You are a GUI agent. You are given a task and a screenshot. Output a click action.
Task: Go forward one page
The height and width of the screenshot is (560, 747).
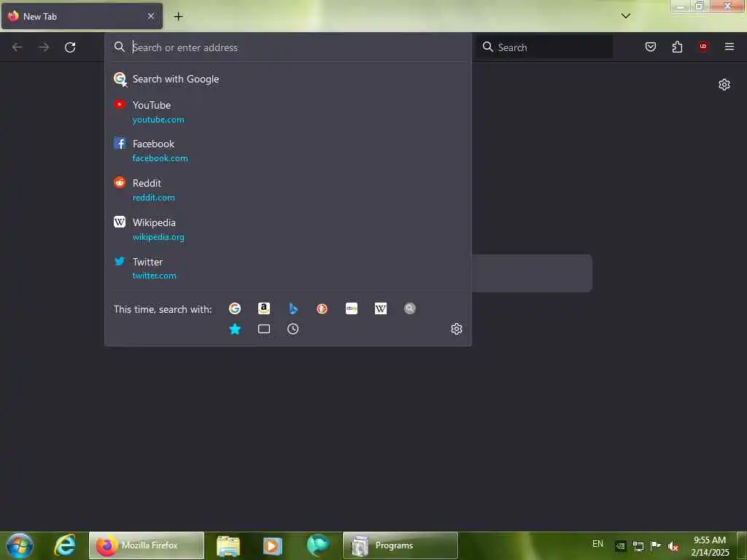click(44, 47)
